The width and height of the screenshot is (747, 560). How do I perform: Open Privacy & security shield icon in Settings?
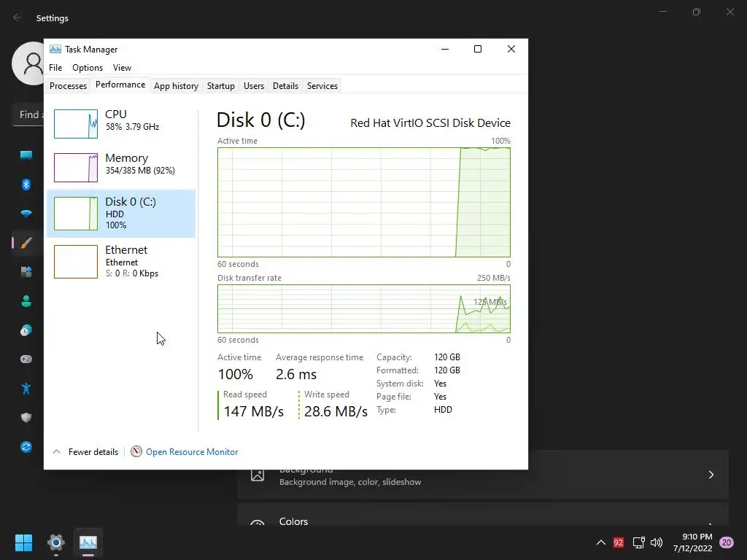pyautogui.click(x=26, y=418)
